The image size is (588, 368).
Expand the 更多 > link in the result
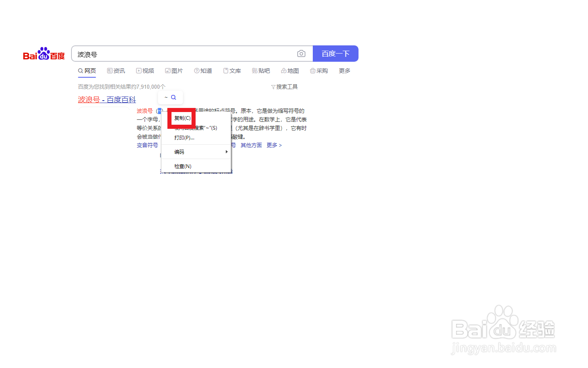coord(274,145)
